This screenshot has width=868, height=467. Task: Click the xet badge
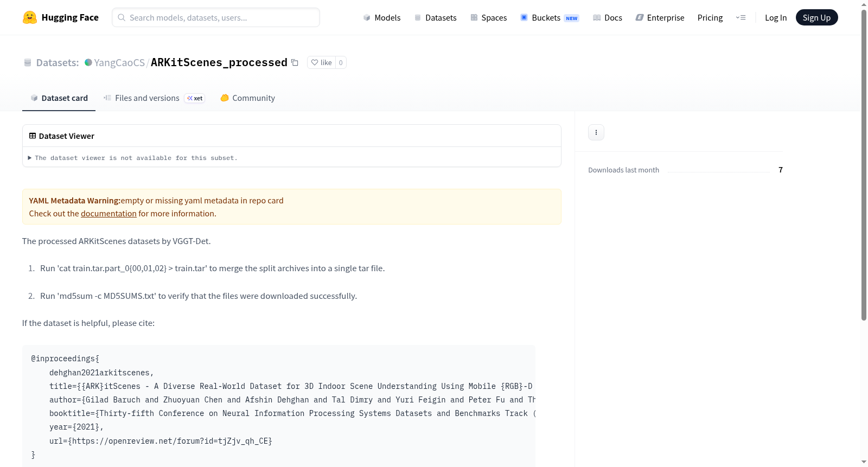click(195, 98)
